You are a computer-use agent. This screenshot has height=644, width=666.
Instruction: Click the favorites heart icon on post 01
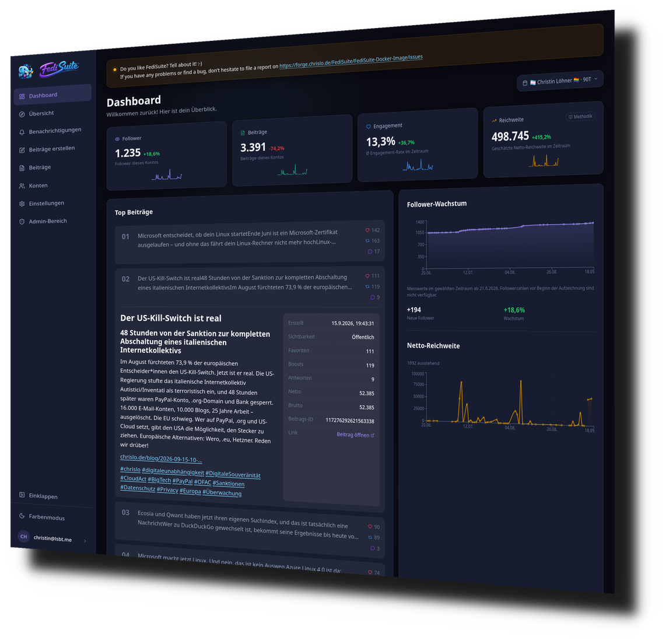(x=367, y=230)
